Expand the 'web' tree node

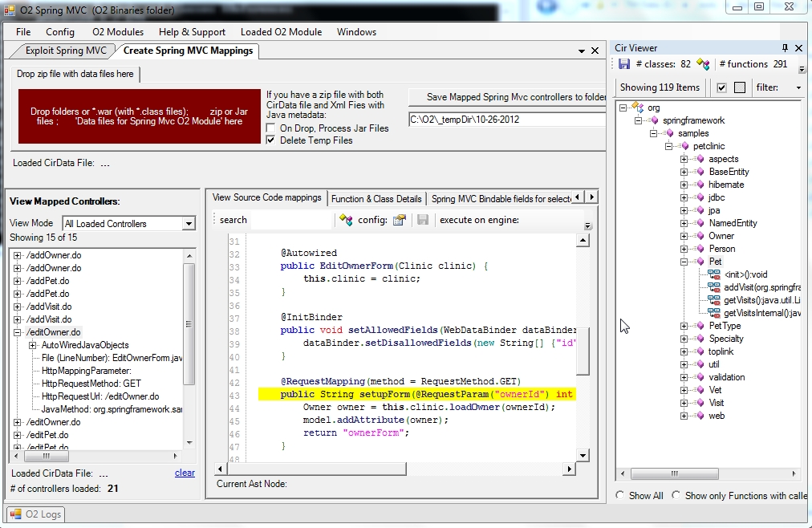[x=684, y=416]
